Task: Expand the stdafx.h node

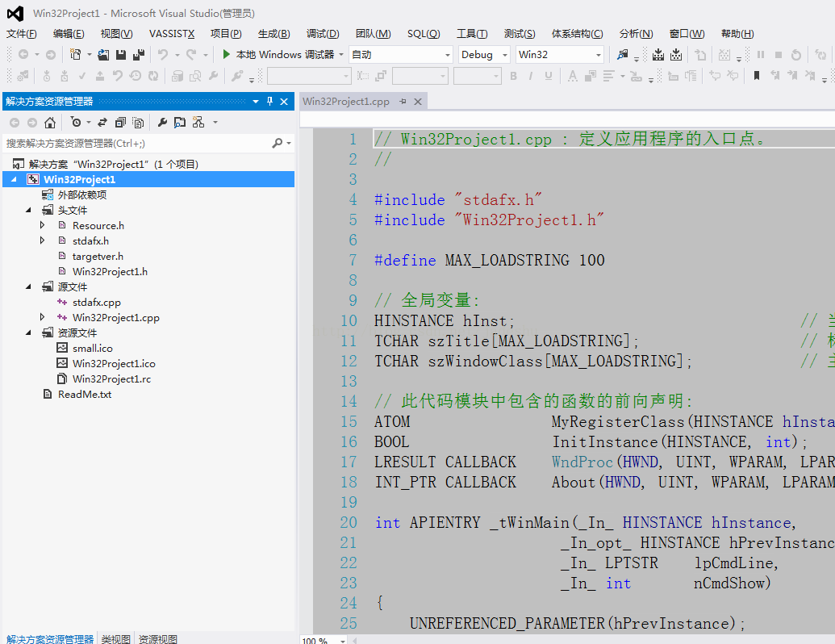Action: pos(42,240)
